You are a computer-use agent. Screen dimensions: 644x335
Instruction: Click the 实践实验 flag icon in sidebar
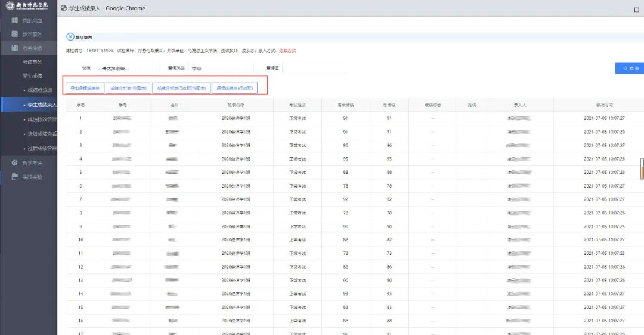(x=15, y=177)
